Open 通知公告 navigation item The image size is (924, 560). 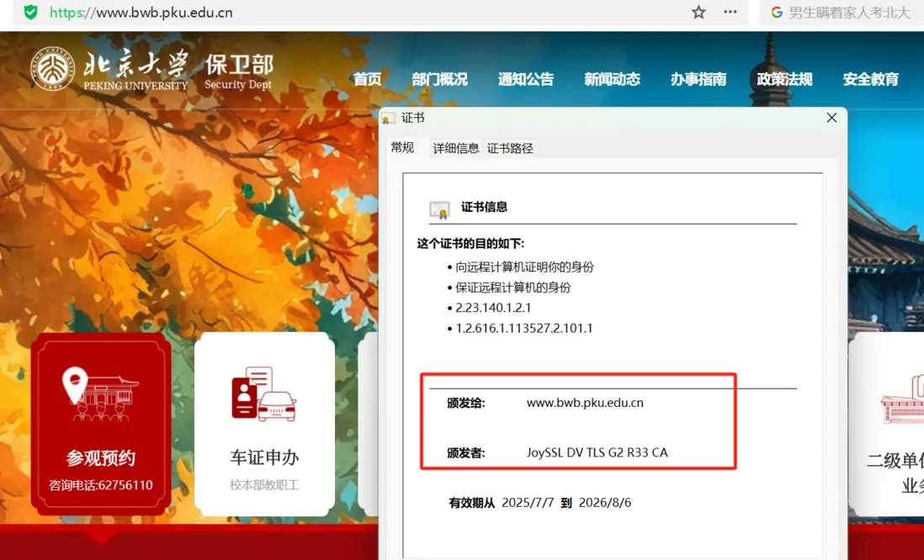[526, 79]
